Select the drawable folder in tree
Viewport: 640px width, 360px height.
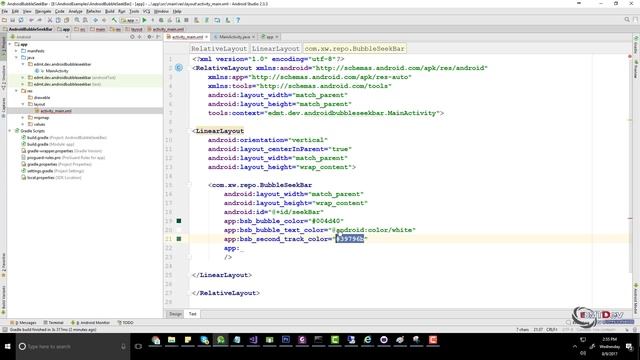tap(42, 98)
